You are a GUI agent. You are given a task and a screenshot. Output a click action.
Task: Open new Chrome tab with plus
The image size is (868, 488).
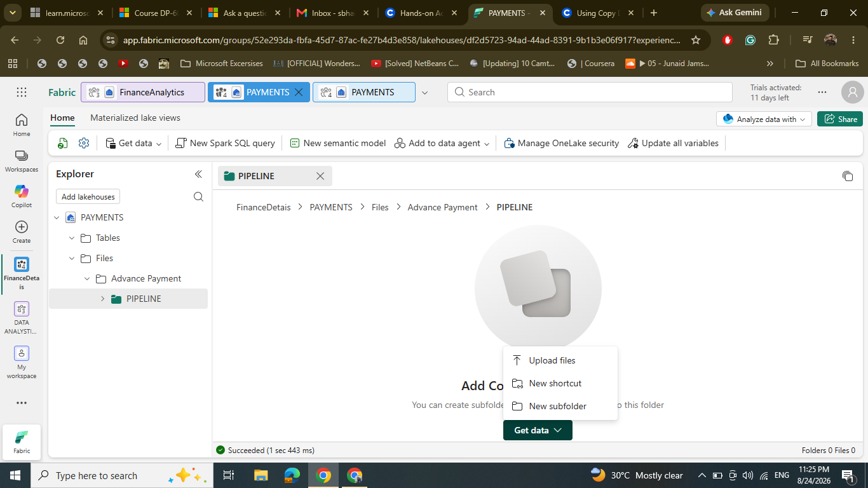click(x=654, y=13)
